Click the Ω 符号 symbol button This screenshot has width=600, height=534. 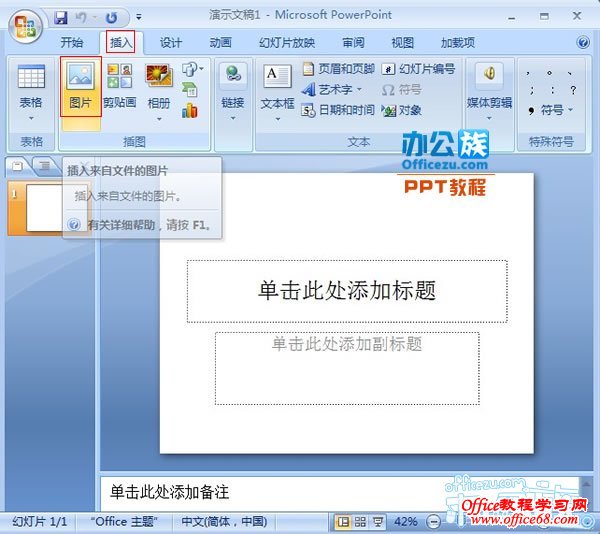click(x=402, y=90)
